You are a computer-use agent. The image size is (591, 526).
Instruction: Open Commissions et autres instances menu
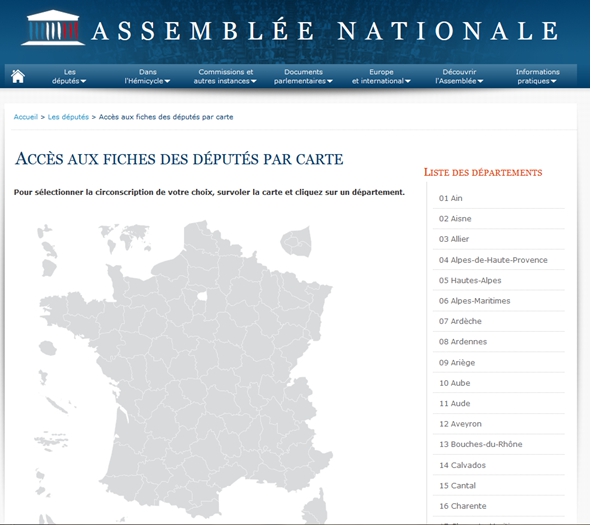[225, 76]
